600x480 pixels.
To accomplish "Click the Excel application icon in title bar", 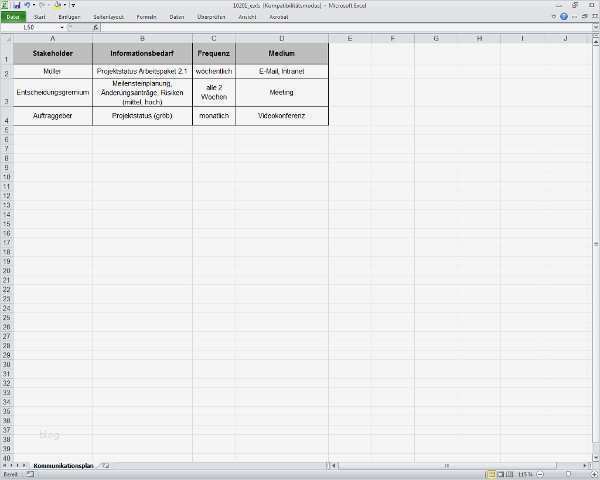I will click(5, 5).
